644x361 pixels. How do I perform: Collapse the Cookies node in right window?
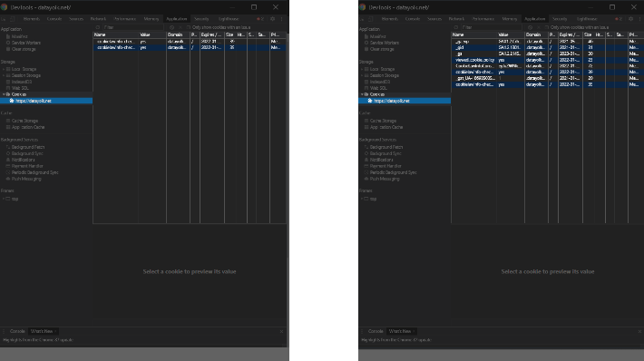362,94
